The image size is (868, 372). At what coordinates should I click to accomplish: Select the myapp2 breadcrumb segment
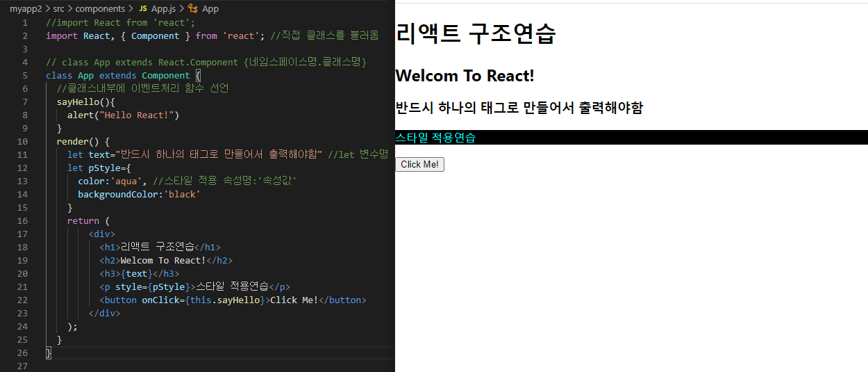26,8
